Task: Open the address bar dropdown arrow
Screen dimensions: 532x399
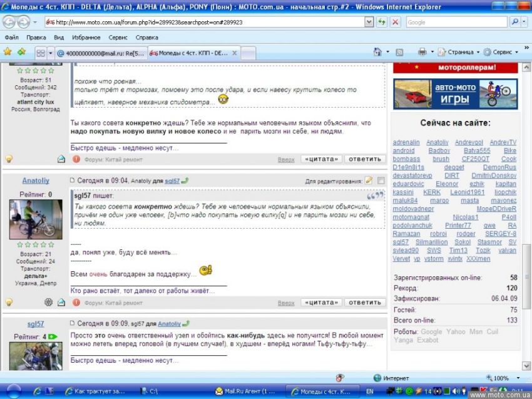Action: pyautogui.click(x=369, y=22)
